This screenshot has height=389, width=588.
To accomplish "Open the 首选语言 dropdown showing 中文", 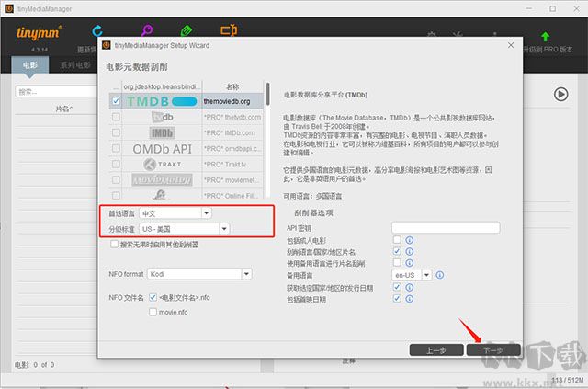I will pos(175,213).
